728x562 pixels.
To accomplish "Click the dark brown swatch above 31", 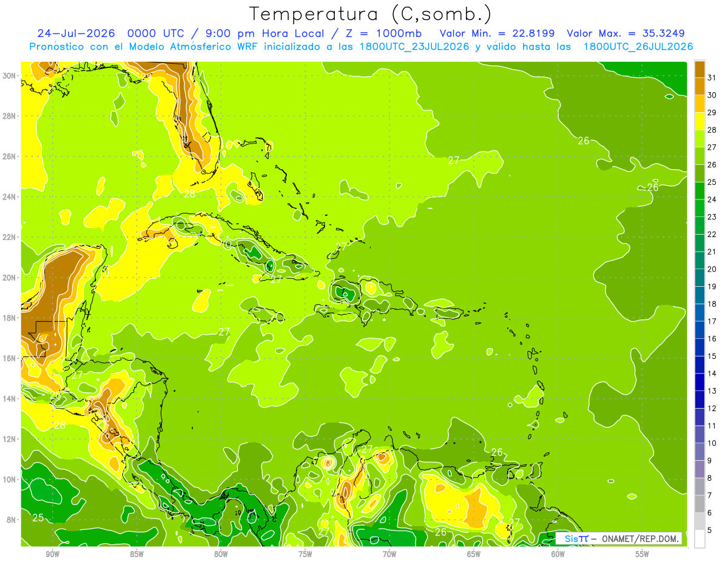I will tap(699, 69).
